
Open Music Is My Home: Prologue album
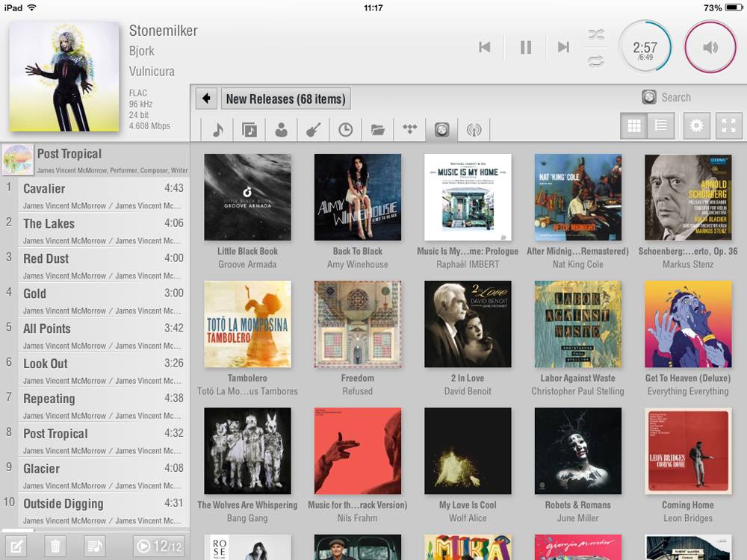pyautogui.click(x=468, y=196)
